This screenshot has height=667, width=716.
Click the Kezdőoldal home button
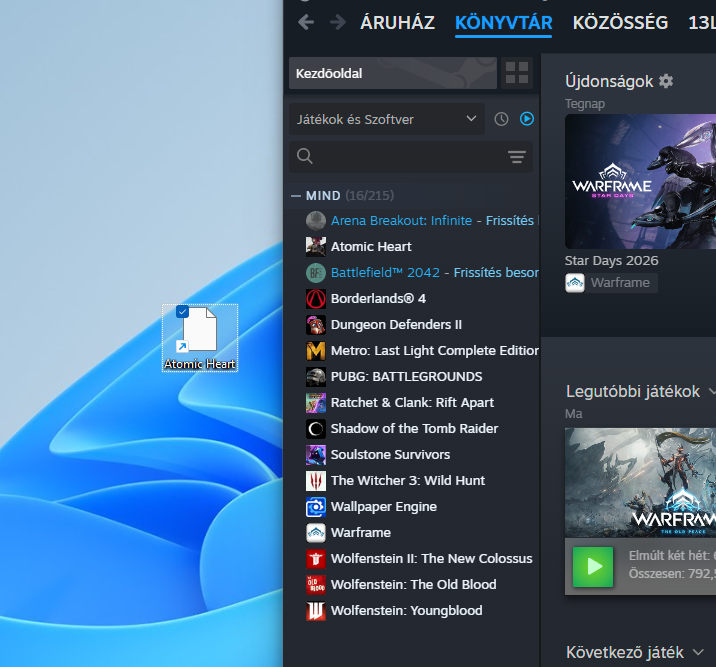click(x=392, y=73)
